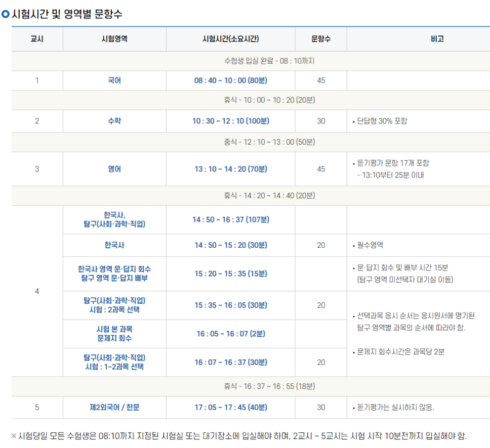Select the cell '한국사, 탐구(사회·과학·직업)'
The height and width of the screenshot is (448, 490).
[x=114, y=219]
